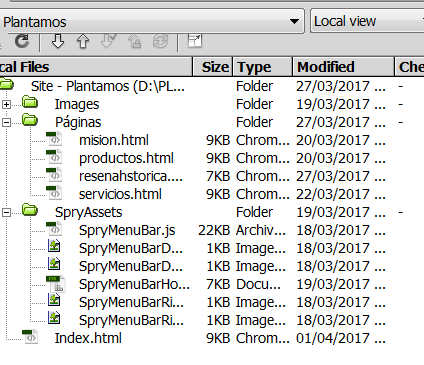This screenshot has height=365, width=424.
Task: Click the Images folder icon
Action: 30,102
